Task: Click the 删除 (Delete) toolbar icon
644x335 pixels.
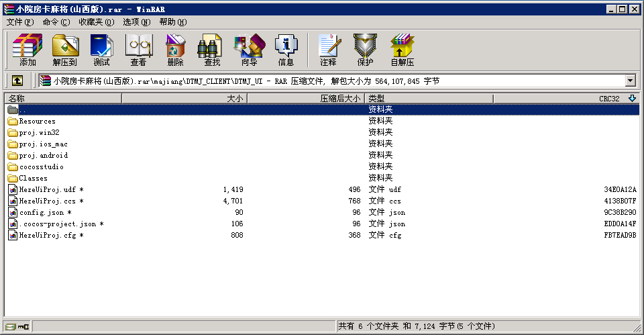Action: coord(175,50)
